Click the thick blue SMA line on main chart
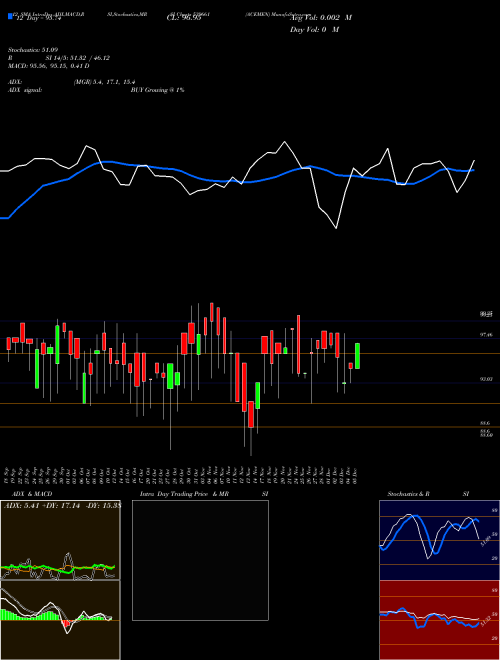The width and height of the screenshot is (500, 660). (x=236, y=181)
